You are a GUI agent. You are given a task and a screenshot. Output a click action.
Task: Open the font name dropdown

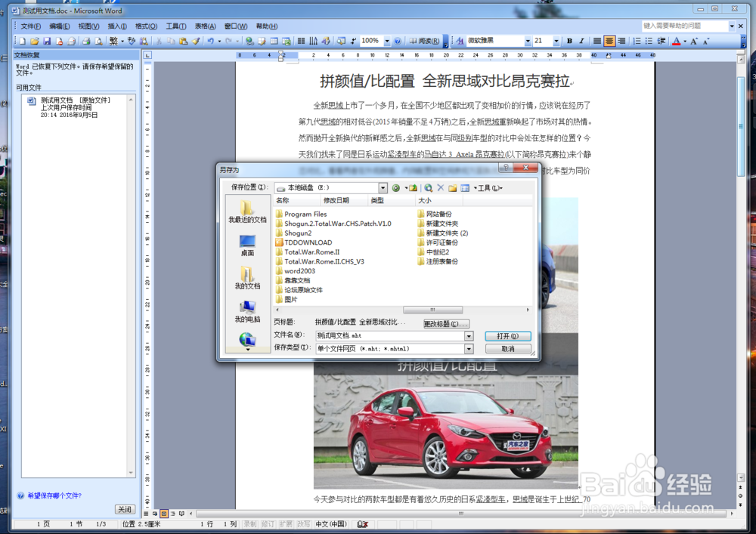click(x=528, y=42)
